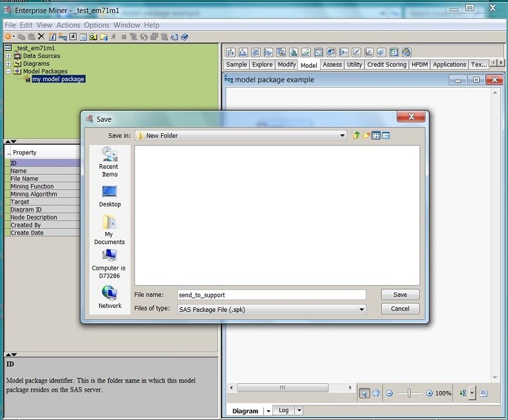Click the Delete X icon in toolbar
This screenshot has width=508, height=420.
coord(41,37)
